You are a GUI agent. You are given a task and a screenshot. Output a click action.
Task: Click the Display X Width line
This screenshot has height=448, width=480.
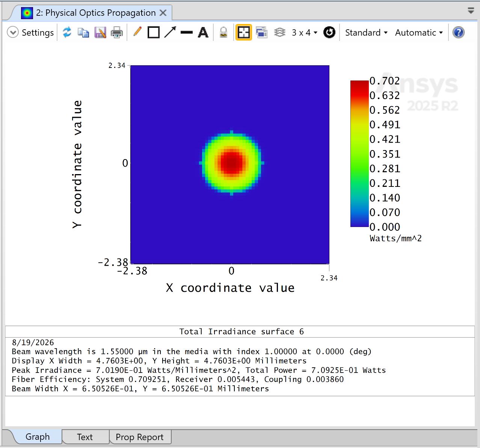coord(159,361)
